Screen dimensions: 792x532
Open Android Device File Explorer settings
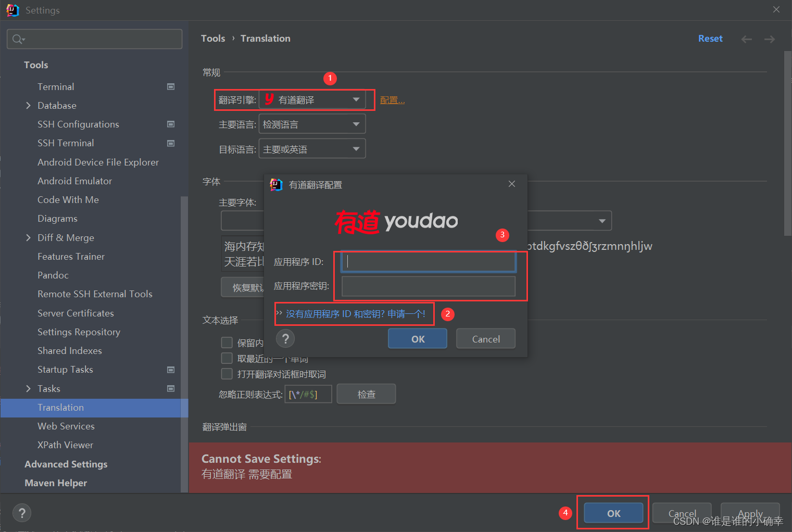tap(98, 162)
